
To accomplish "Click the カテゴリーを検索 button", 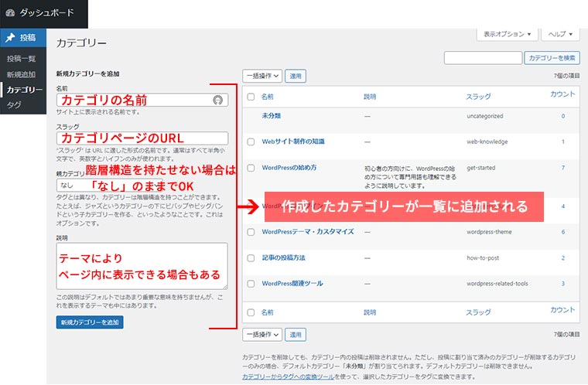I will (552, 58).
